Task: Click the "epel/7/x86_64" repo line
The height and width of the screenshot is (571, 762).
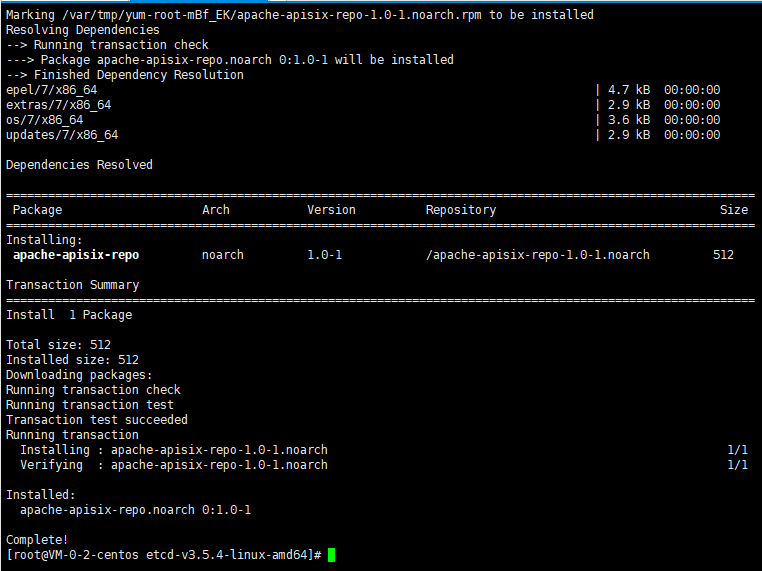Action: click(52, 90)
